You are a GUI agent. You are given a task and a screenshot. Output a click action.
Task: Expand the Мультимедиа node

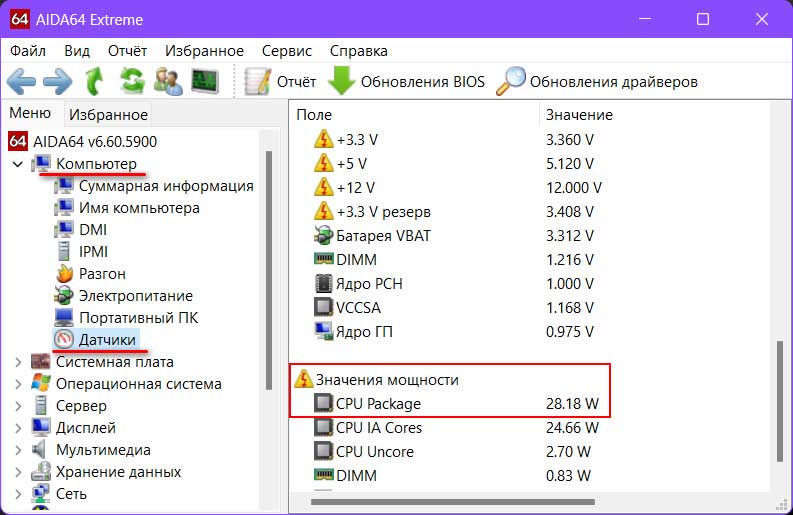click(18, 450)
